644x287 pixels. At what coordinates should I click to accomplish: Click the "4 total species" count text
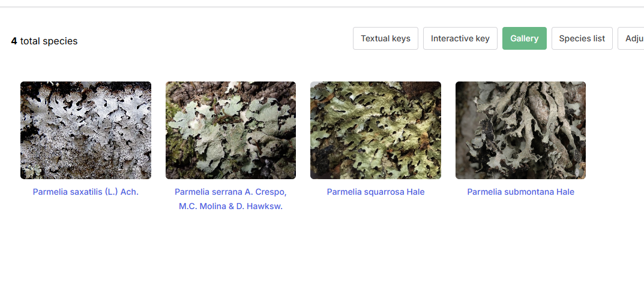click(x=44, y=41)
